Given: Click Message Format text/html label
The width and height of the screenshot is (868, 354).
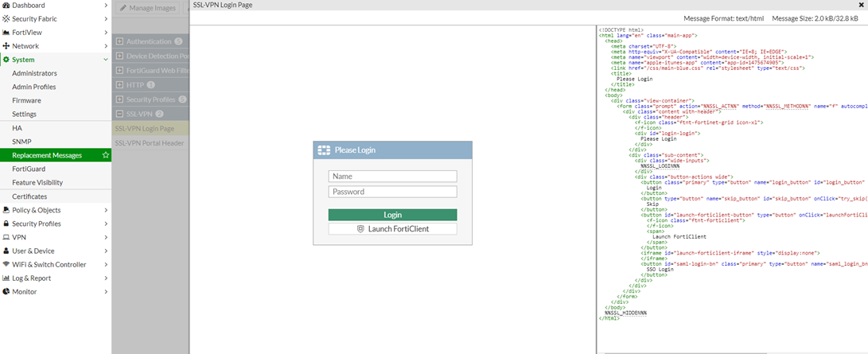Looking at the screenshot, I should pos(723,18).
